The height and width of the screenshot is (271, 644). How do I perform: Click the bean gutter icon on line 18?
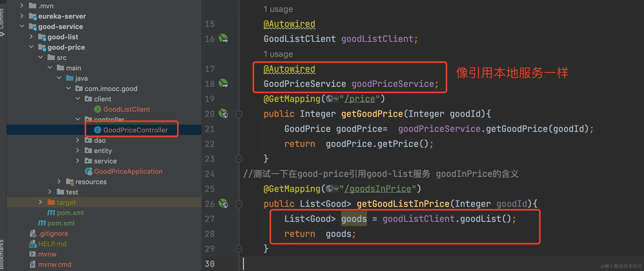223,84
